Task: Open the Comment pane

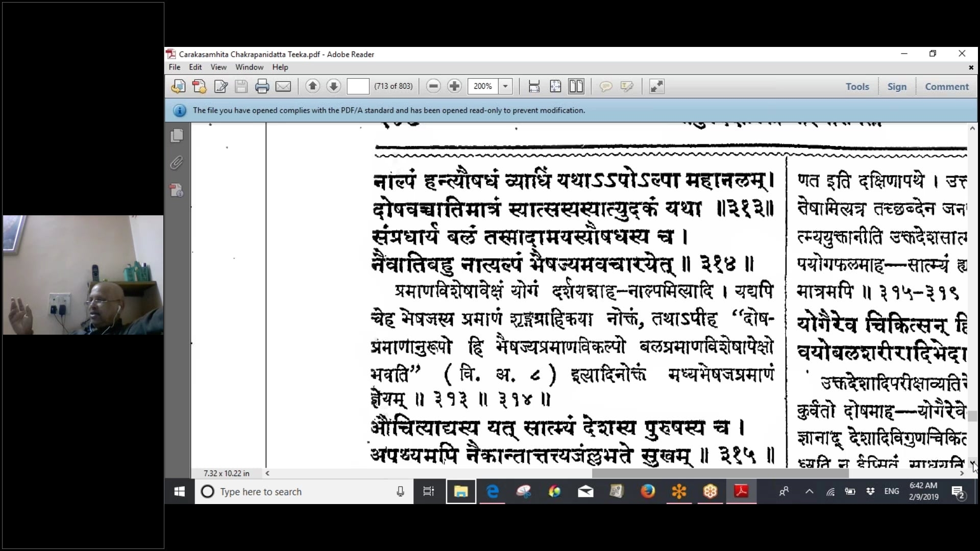Action: (946, 86)
